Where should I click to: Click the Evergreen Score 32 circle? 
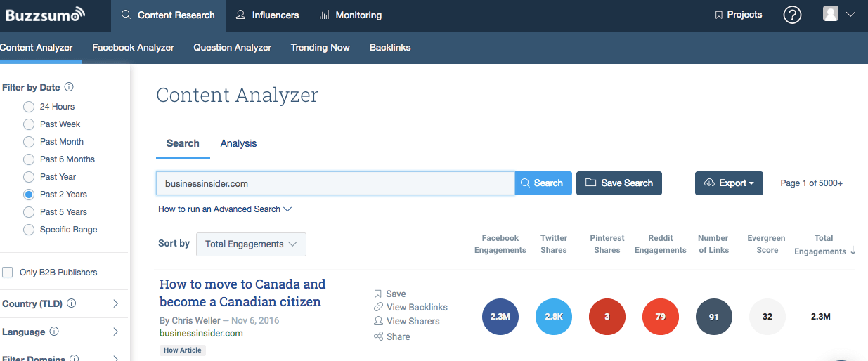767,317
